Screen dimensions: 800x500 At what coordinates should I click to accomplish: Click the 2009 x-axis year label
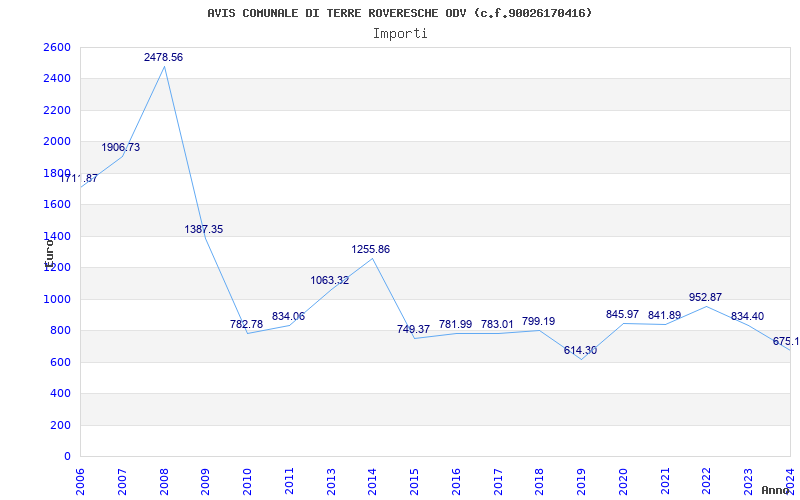coord(206,482)
